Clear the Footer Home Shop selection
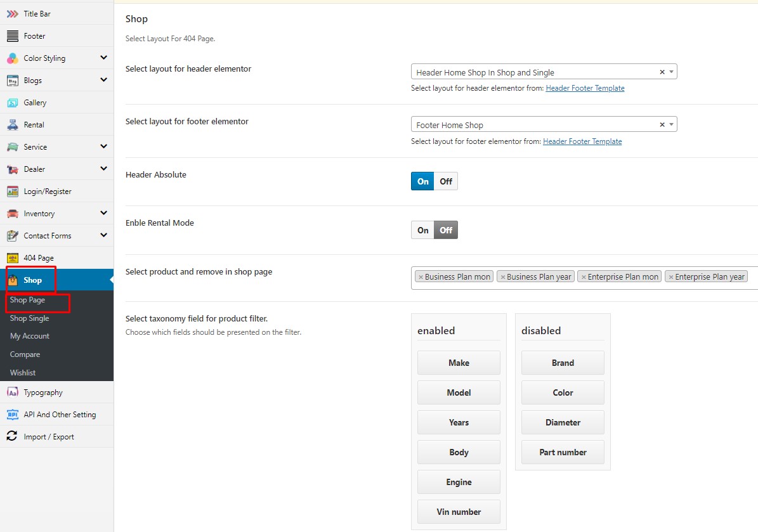 pyautogui.click(x=662, y=125)
